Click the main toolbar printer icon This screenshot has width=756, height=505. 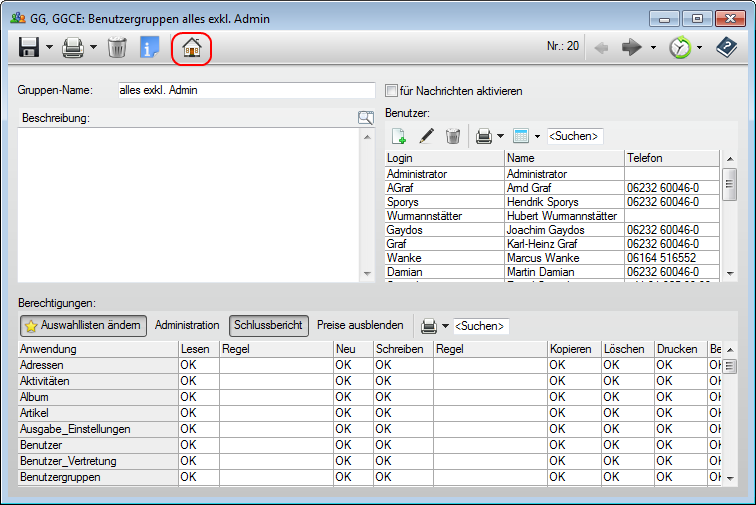(x=73, y=47)
